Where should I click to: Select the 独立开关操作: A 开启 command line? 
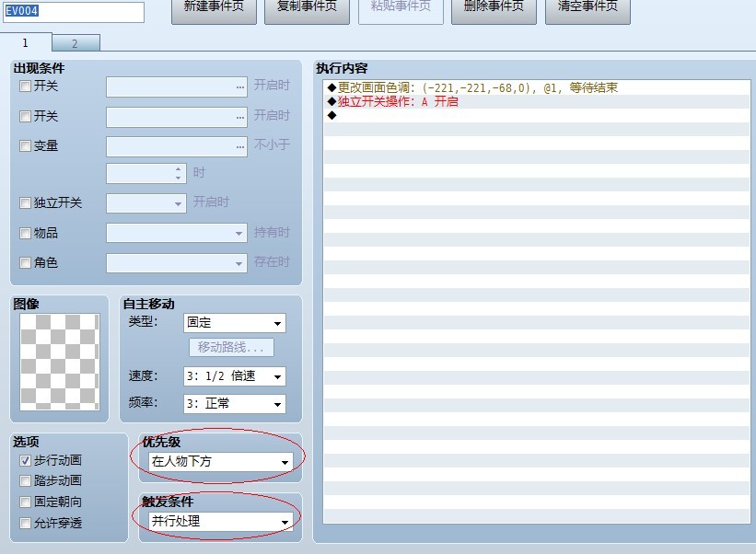click(x=537, y=101)
